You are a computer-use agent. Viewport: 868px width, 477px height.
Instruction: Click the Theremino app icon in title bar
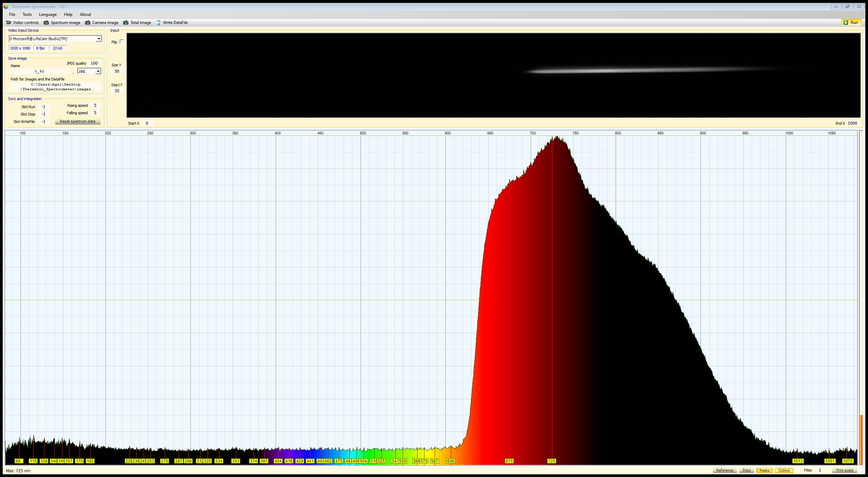[6, 6]
